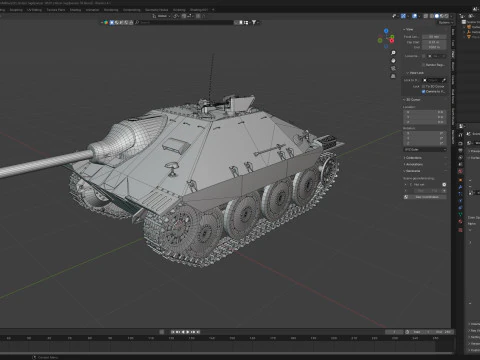Image resolution: width=480 pixels, height=360 pixels.
Task: Click the pan view hand icon
Action: point(393,60)
